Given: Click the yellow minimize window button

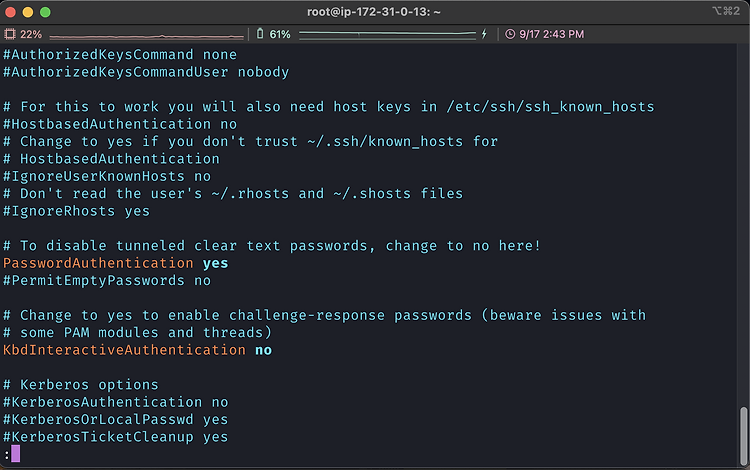Looking at the screenshot, I should 28,12.
